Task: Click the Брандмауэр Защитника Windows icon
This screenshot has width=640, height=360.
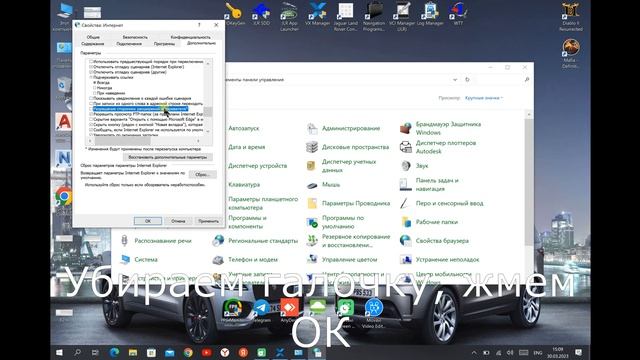Action: click(x=406, y=128)
